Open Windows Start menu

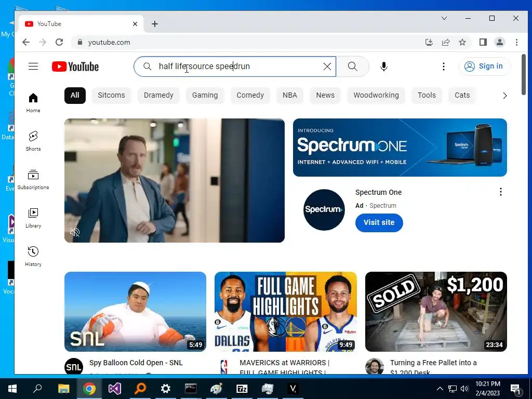[x=12, y=389]
